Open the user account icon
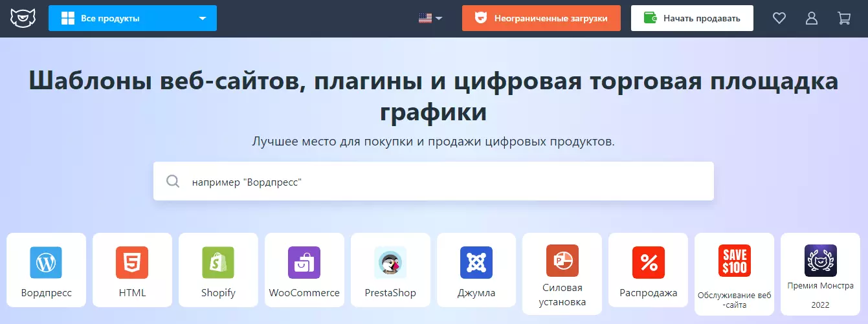The height and width of the screenshot is (324, 868). tap(812, 18)
